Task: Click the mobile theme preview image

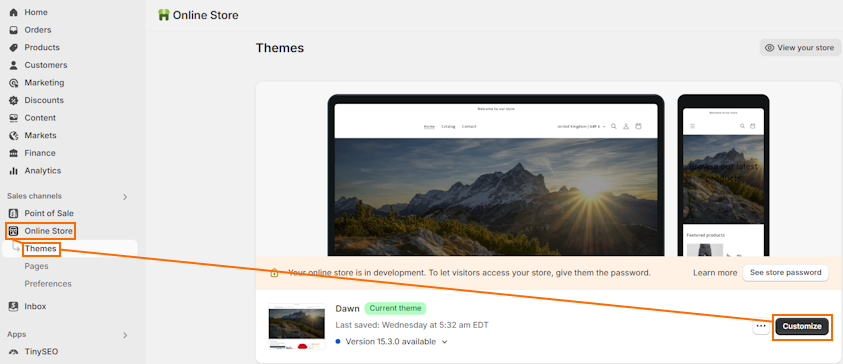Action: (723, 180)
